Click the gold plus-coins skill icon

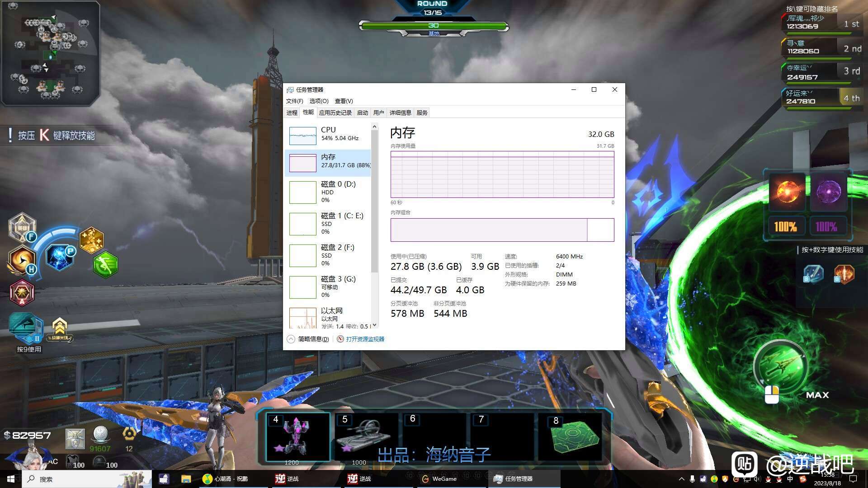[x=92, y=240]
